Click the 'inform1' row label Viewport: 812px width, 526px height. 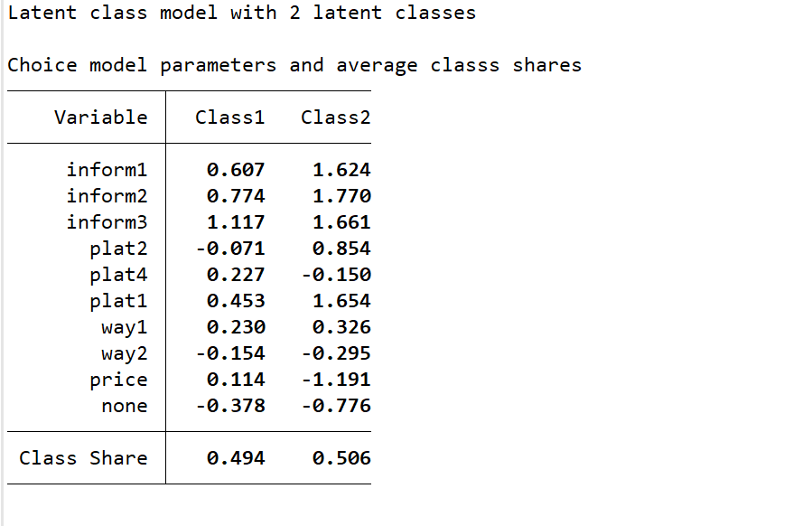tap(107, 170)
